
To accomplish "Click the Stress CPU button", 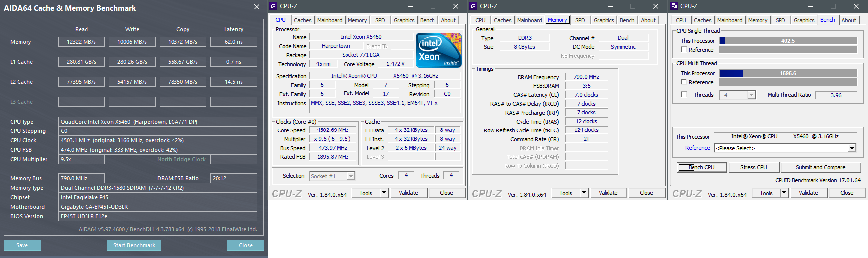I will click(x=753, y=167).
